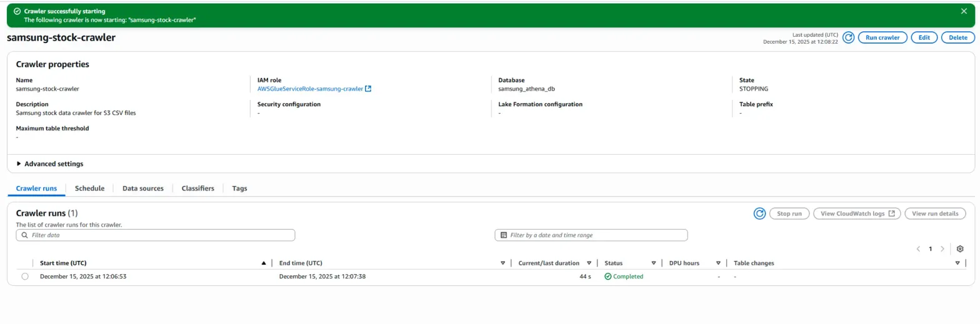
Task: Open the AWSGlueServiceRole-samsung-crawler IAM role link
Action: [314, 89]
